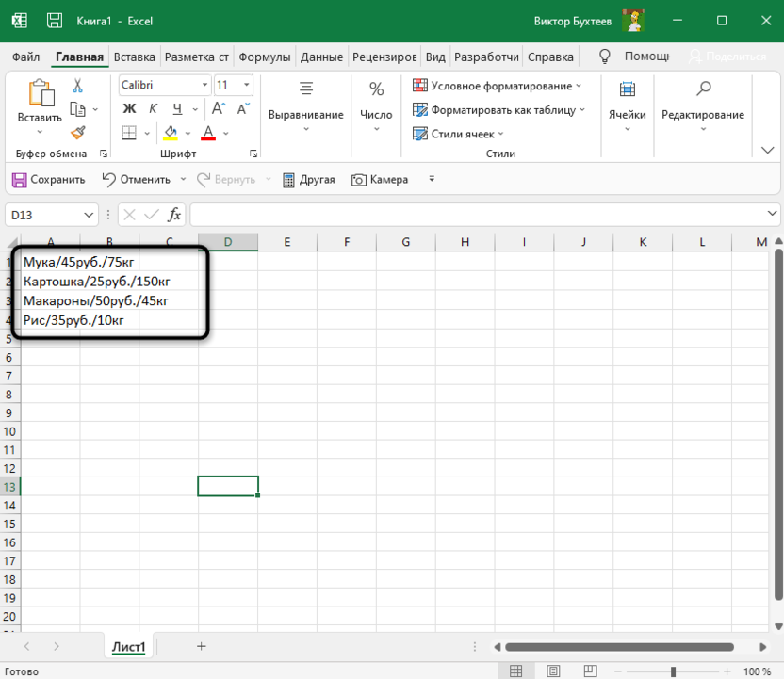Open the Вставка ribbon tab

(x=135, y=57)
